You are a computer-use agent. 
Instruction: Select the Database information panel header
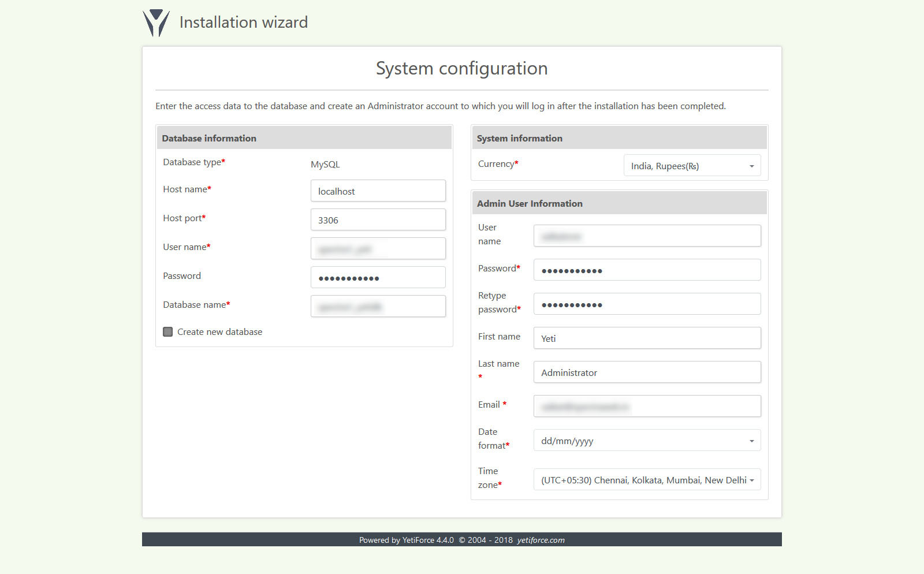click(x=209, y=138)
